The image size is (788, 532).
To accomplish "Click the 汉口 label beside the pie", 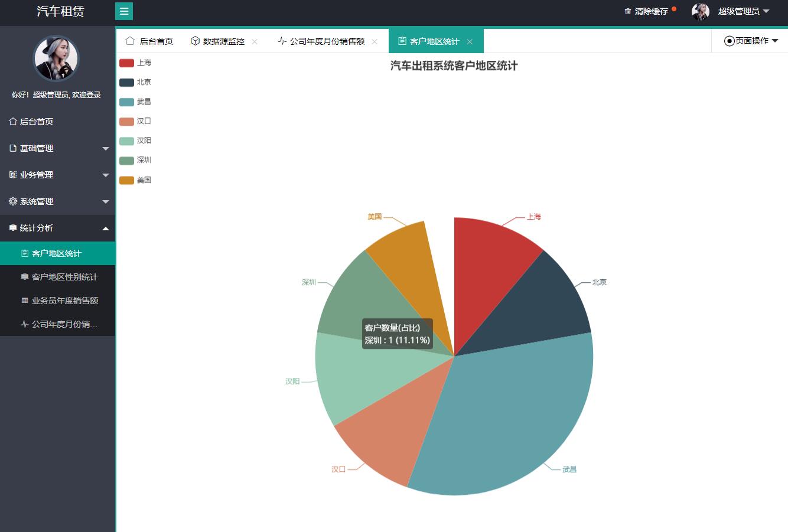I will pyautogui.click(x=338, y=469).
